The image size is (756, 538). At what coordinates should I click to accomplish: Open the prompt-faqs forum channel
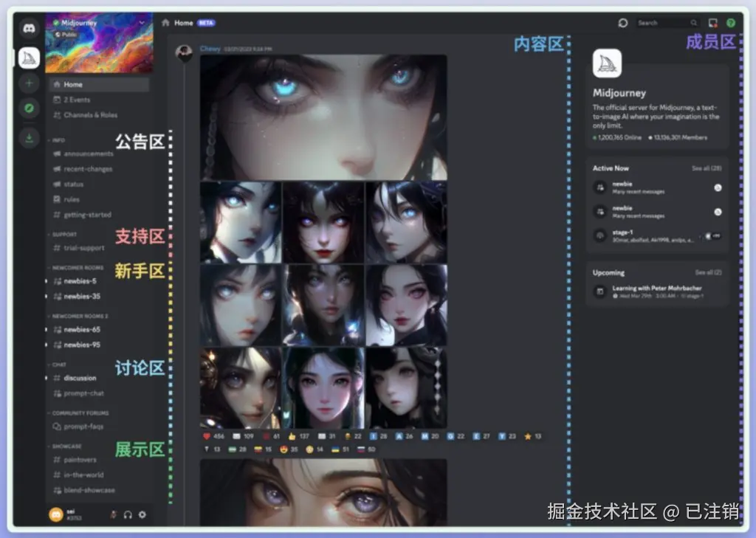[x=99, y=427]
